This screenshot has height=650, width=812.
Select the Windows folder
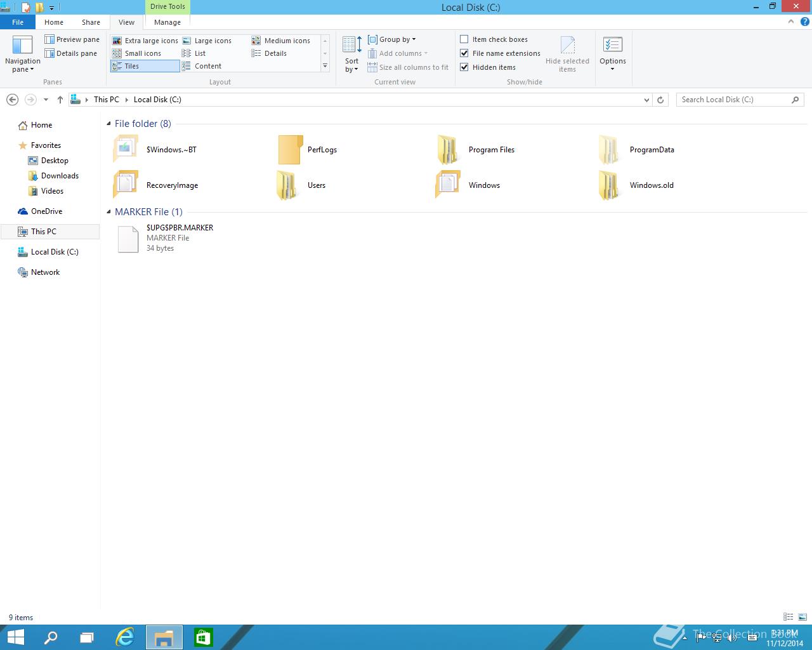484,185
